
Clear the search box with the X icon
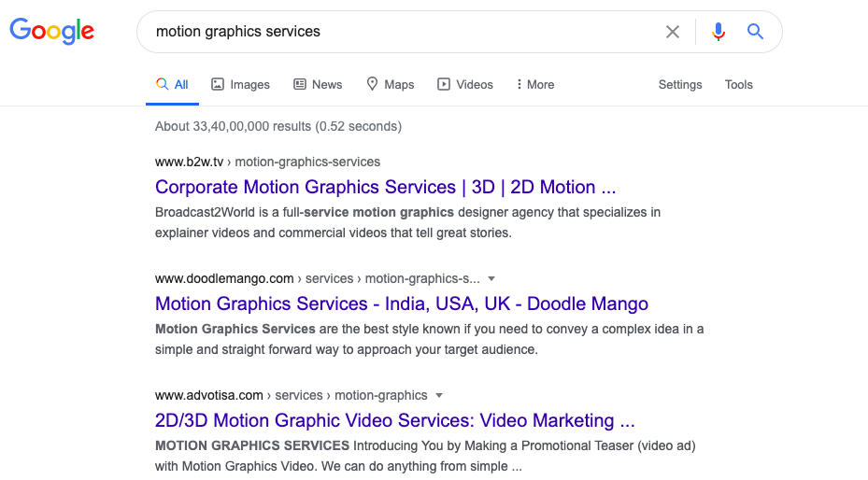pyautogui.click(x=673, y=32)
